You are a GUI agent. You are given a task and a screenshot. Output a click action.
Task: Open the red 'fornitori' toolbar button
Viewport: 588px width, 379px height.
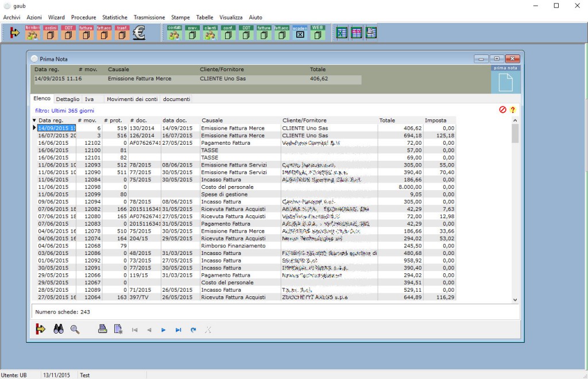point(33,33)
